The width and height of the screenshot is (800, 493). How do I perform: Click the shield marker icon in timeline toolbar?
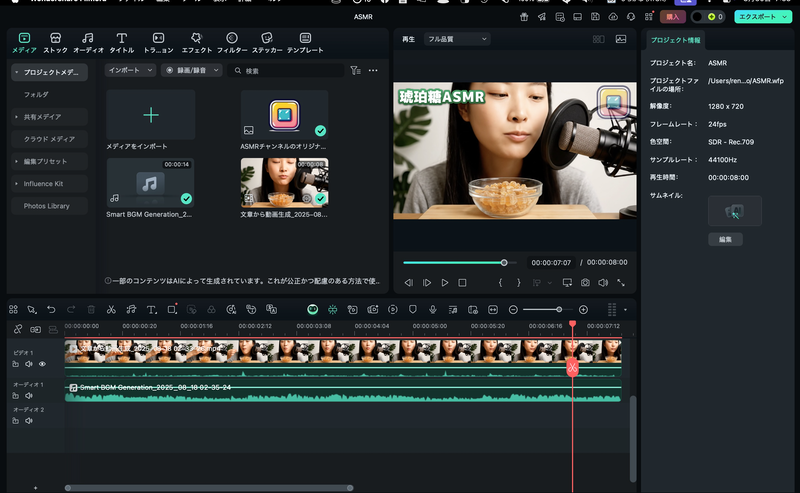click(x=413, y=309)
